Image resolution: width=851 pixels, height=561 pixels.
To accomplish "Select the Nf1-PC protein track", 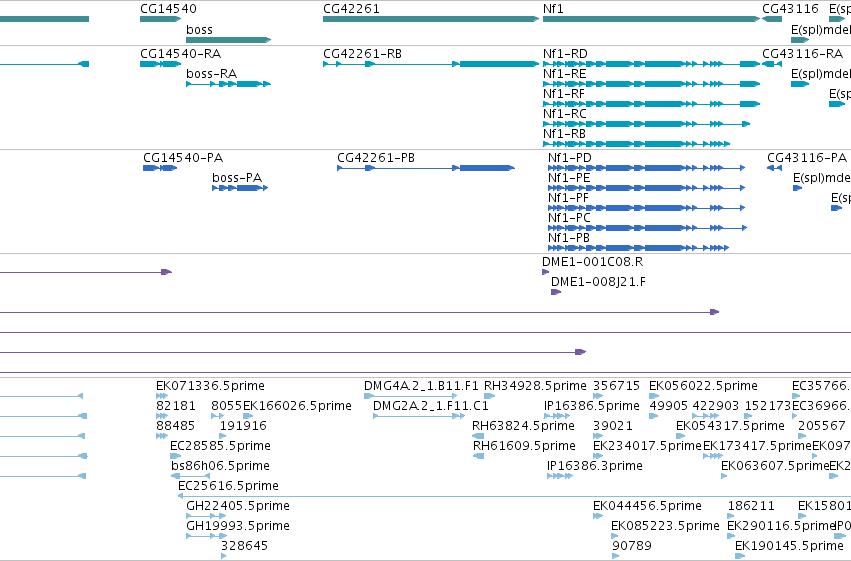I will coord(647,228).
